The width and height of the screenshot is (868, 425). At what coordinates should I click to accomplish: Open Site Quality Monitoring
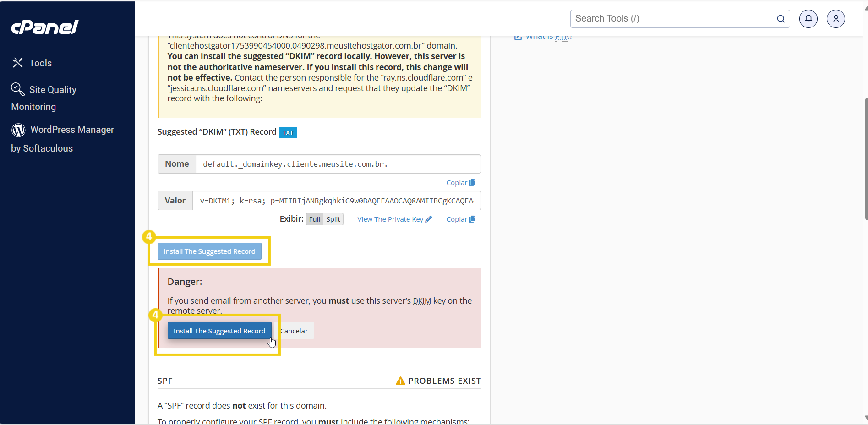pyautogui.click(x=44, y=98)
